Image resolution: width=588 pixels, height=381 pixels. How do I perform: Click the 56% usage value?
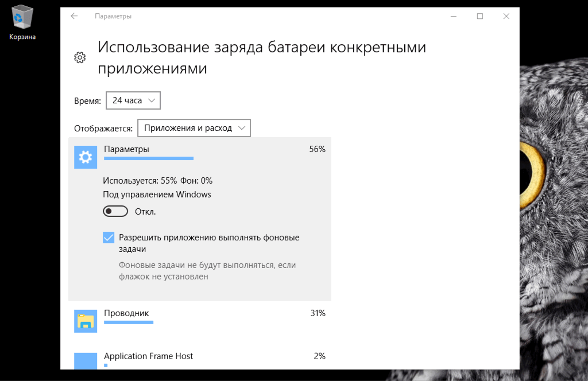[317, 149]
